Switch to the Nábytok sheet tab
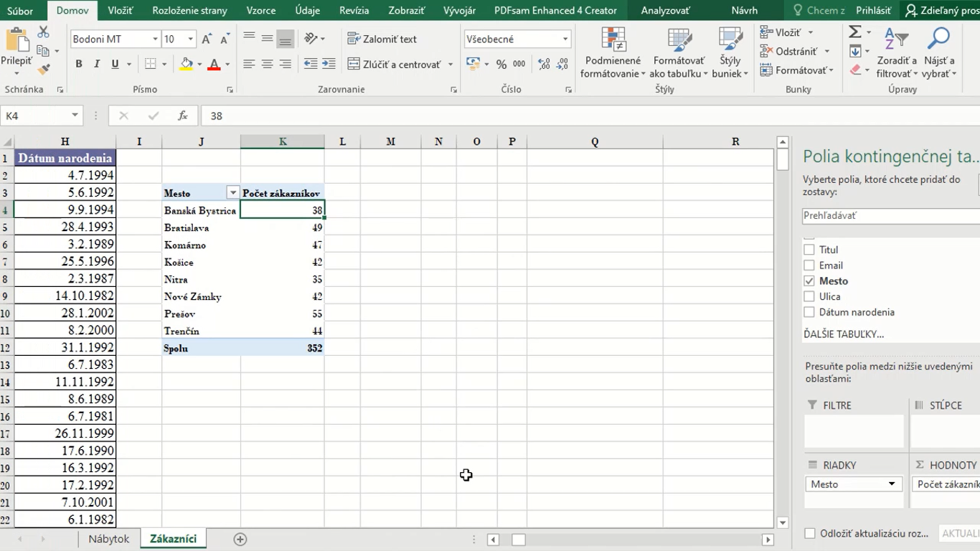 [x=109, y=539]
